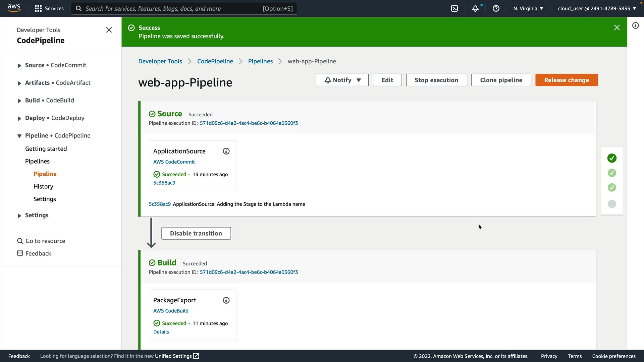
Task: Open Getting started sidebar item
Action: pos(46,149)
